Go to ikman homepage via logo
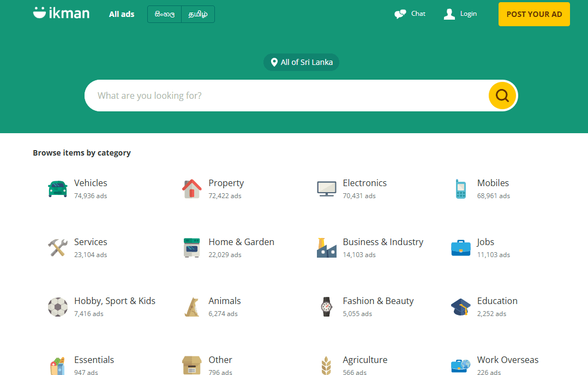Image resolution: width=588 pixels, height=375 pixels. 61,13
